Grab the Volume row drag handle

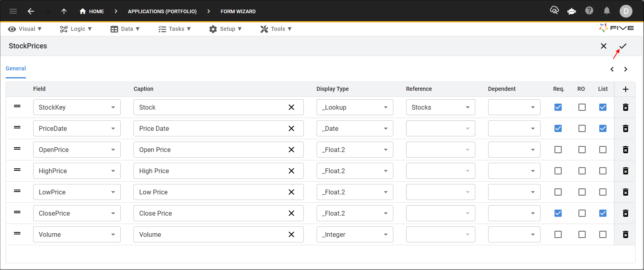17,234
